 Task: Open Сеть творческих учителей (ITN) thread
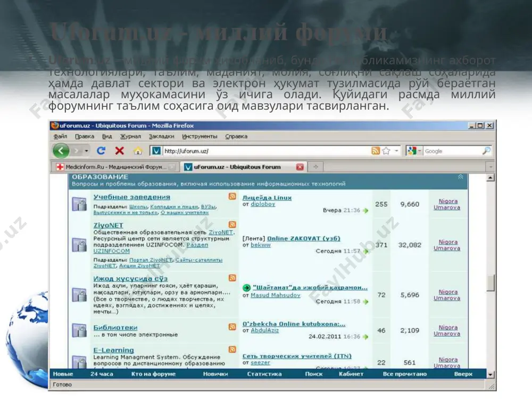[x=297, y=356]
